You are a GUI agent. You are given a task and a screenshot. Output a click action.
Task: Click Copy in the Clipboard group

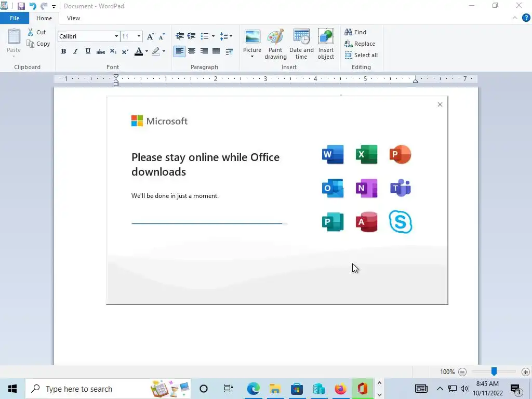38,44
